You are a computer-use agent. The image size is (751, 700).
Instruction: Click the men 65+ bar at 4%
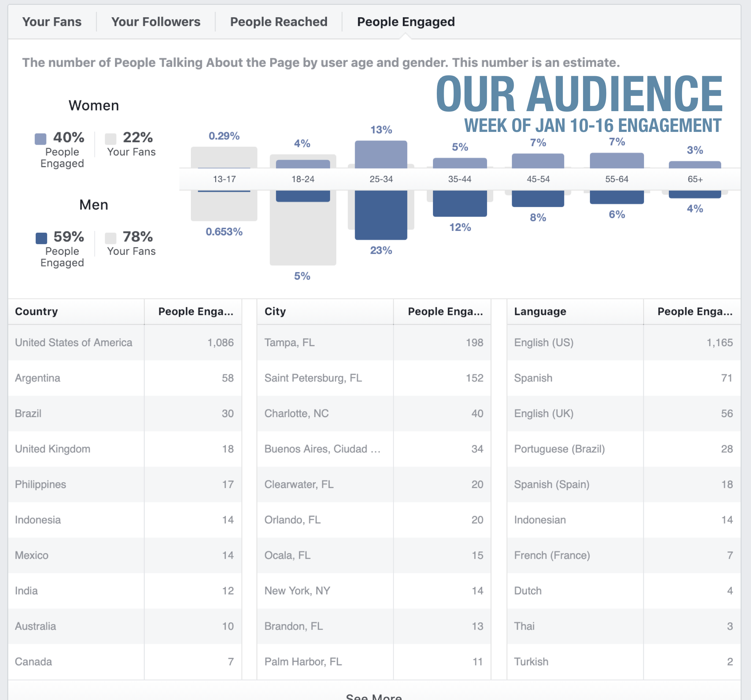tap(695, 195)
